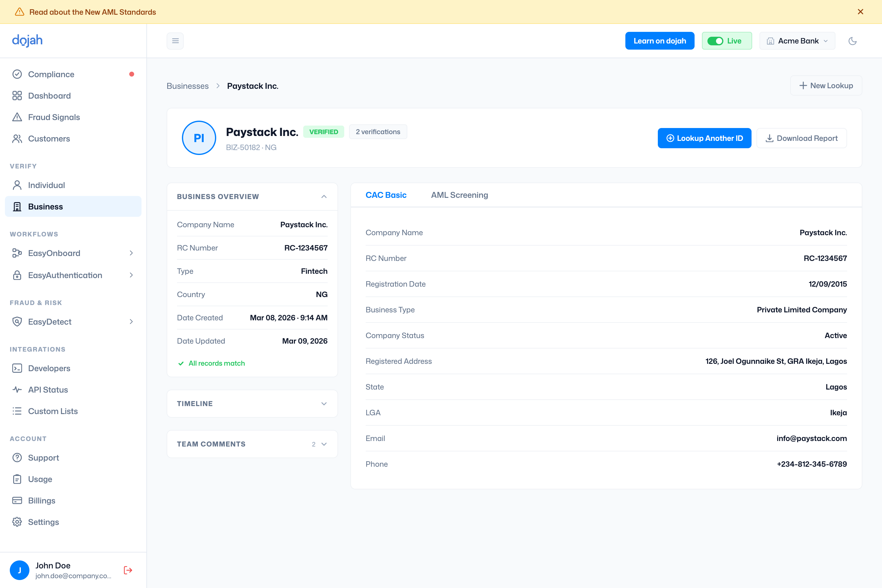882x588 pixels.
Task: Click the phone number +234-812-345-6789
Action: (x=812, y=464)
